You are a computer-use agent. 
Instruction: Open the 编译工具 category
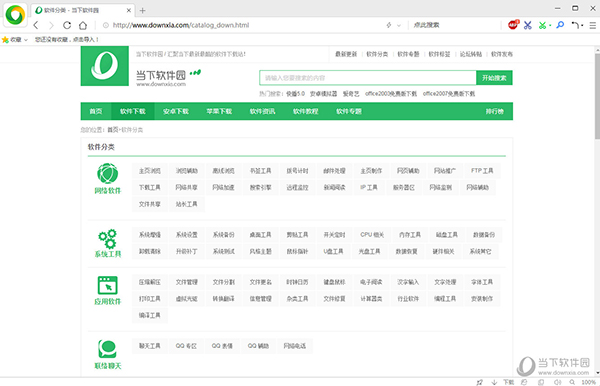(150, 316)
